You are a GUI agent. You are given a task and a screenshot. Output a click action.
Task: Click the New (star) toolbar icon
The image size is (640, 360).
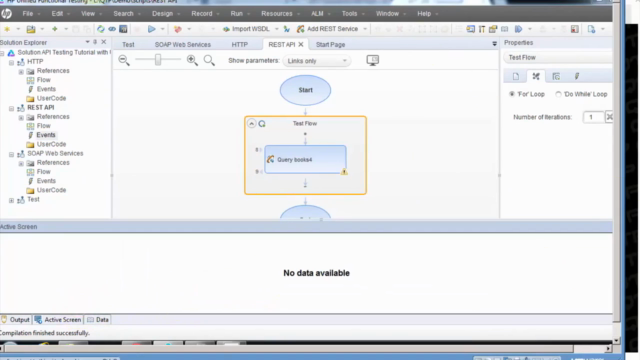pyautogui.click(x=7, y=29)
